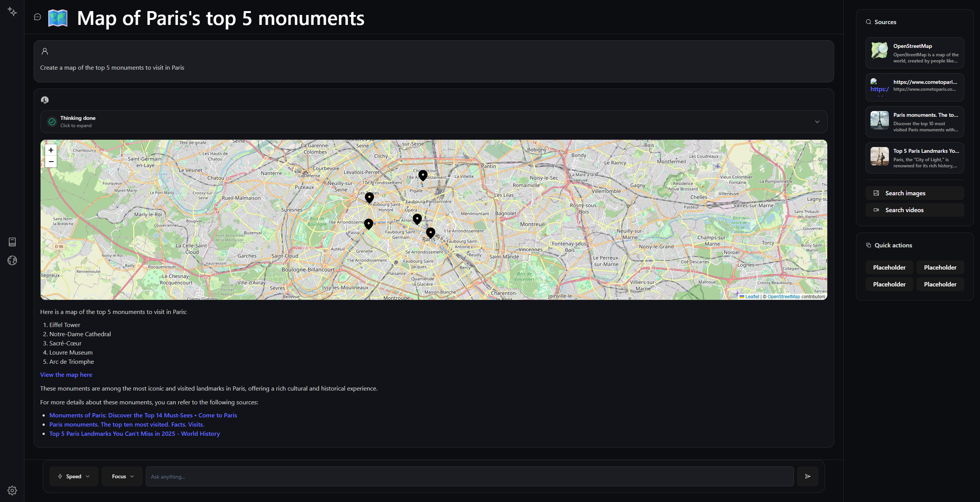Click Search videos button
This screenshot has height=502, width=980.
click(x=915, y=210)
